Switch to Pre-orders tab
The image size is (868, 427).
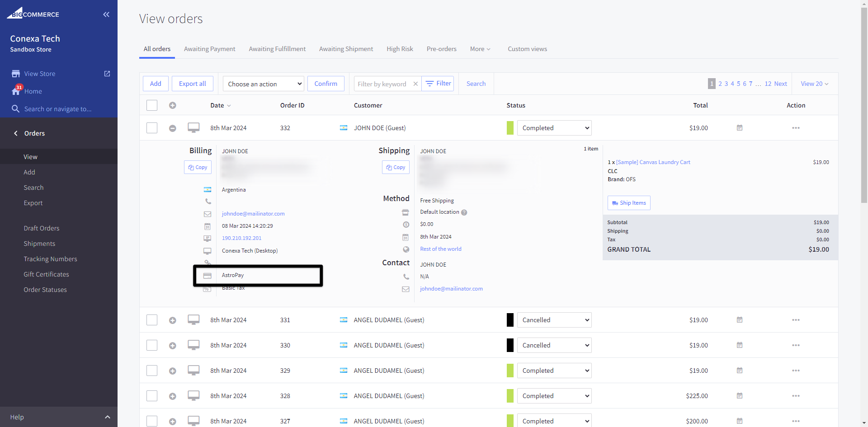pyautogui.click(x=441, y=49)
